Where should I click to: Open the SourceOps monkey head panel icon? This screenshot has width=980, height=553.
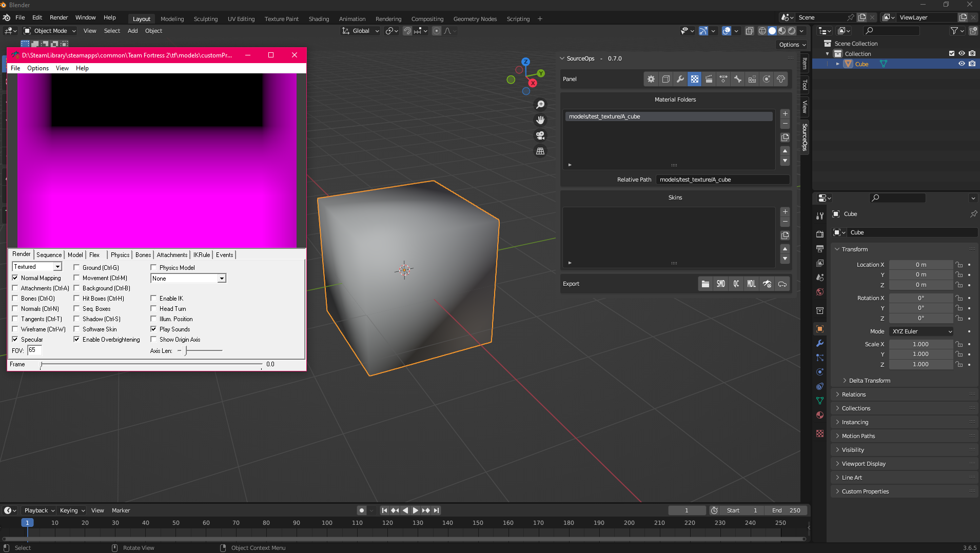point(780,79)
